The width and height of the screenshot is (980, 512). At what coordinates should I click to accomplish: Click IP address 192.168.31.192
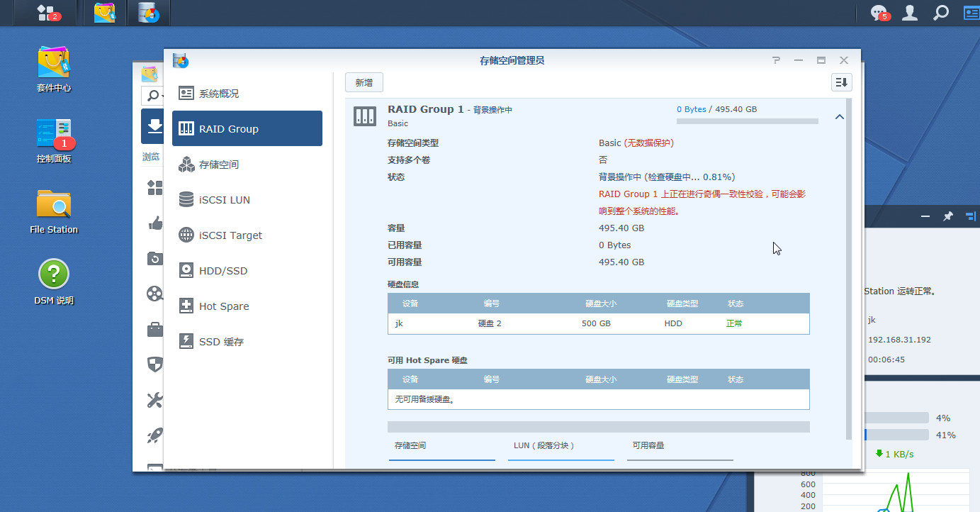[x=899, y=340]
